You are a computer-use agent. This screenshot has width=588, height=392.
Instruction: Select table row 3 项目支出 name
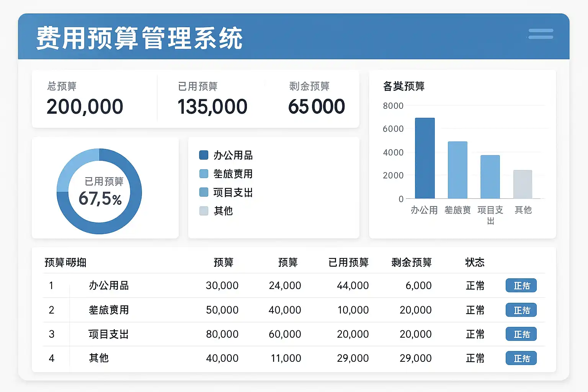tap(108, 334)
